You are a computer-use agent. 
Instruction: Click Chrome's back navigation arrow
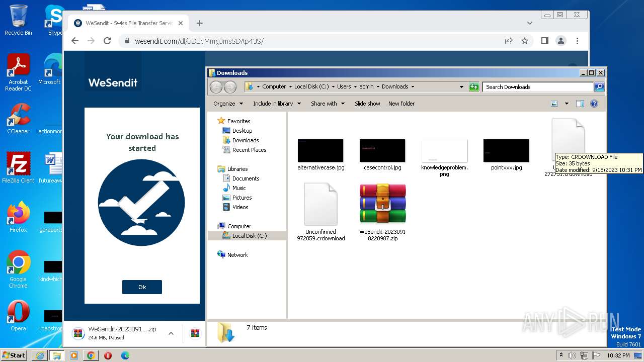[75, 41]
